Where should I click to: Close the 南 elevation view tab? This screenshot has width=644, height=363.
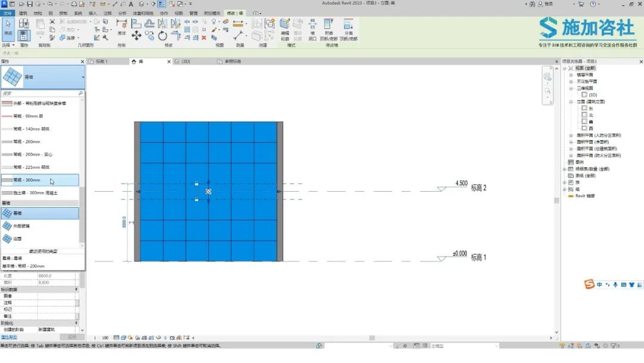[169, 61]
